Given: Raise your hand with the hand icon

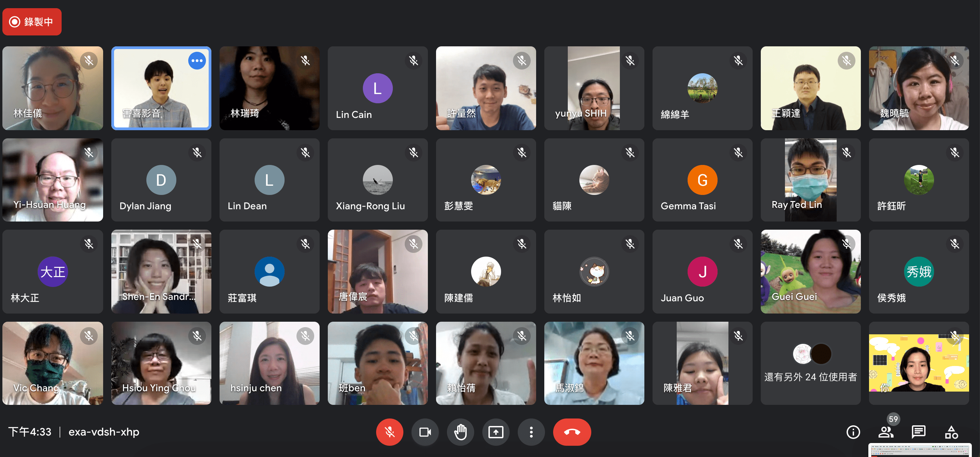Looking at the screenshot, I should point(460,432).
